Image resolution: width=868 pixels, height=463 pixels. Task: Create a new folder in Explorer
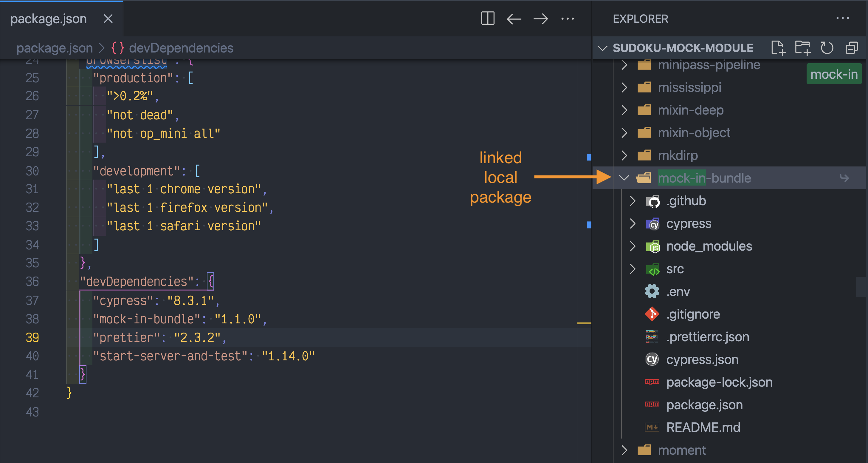point(803,48)
